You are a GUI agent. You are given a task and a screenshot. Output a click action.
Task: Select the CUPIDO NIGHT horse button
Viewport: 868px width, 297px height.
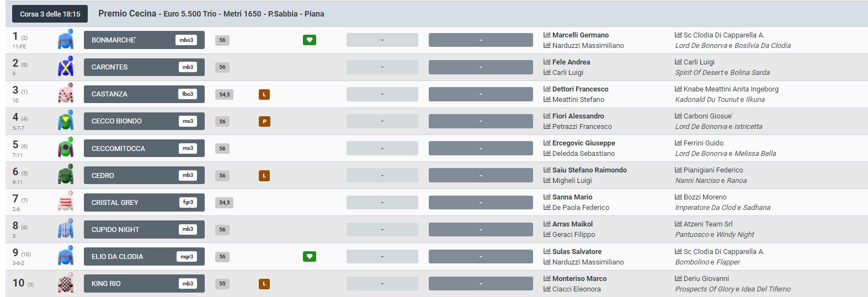click(x=144, y=230)
